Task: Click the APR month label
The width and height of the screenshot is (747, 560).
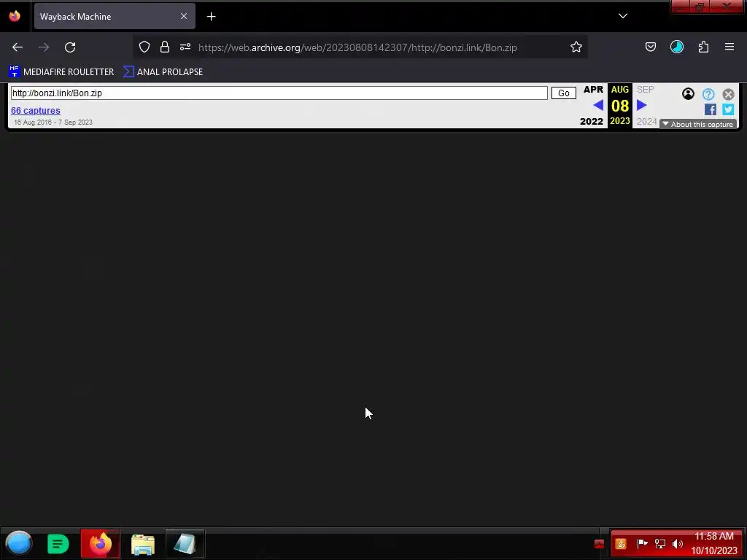Action: pyautogui.click(x=593, y=90)
